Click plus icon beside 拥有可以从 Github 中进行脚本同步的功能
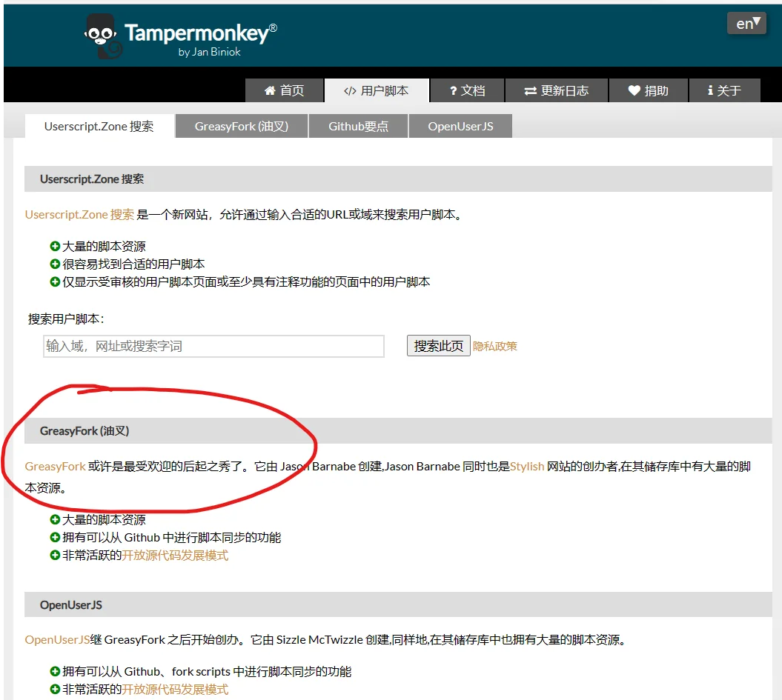This screenshot has width=782, height=700. coord(55,537)
